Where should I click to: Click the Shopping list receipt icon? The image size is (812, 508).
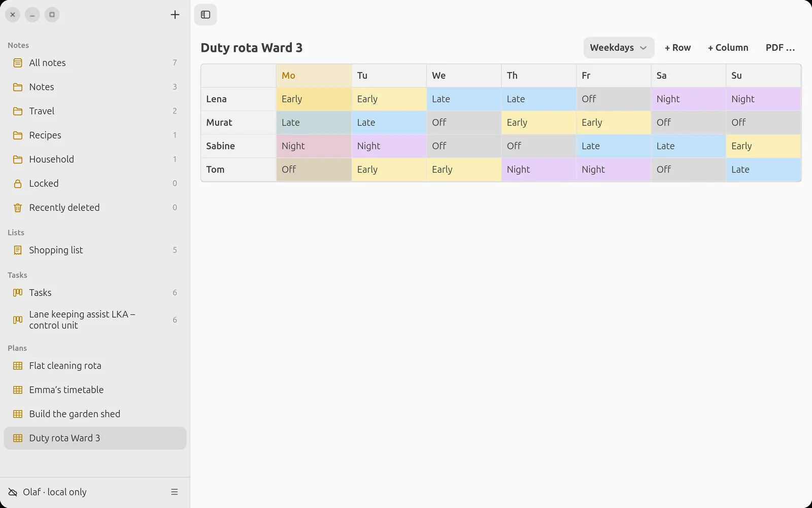[x=18, y=250]
